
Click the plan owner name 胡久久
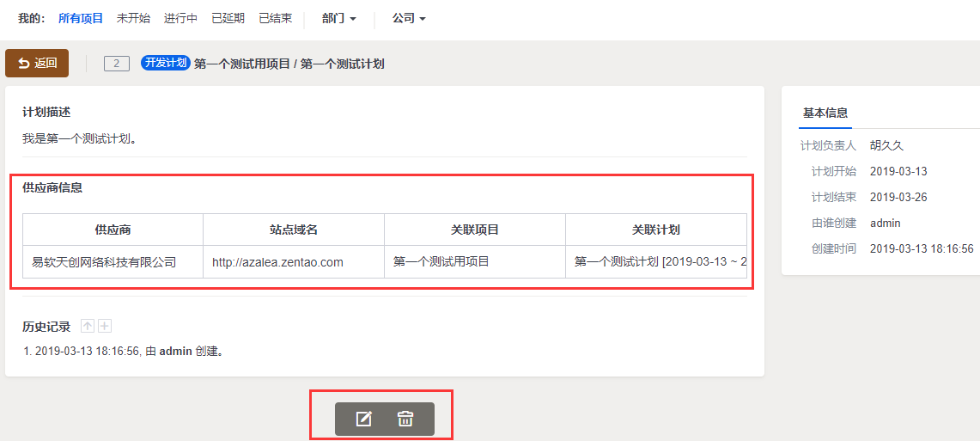coord(887,146)
